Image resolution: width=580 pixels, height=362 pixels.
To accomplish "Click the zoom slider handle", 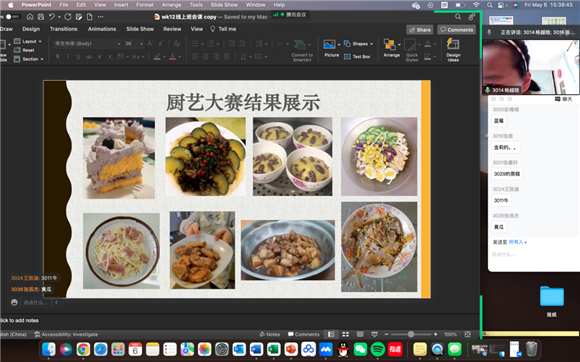I will point(411,334).
